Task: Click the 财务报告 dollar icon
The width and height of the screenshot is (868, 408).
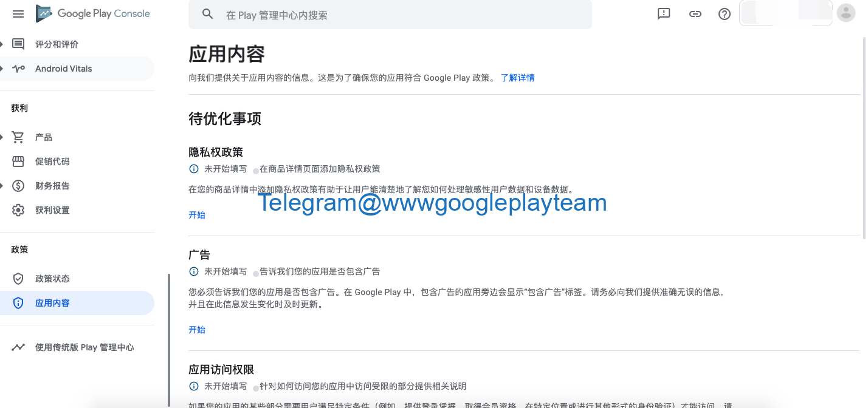Action: [18, 186]
